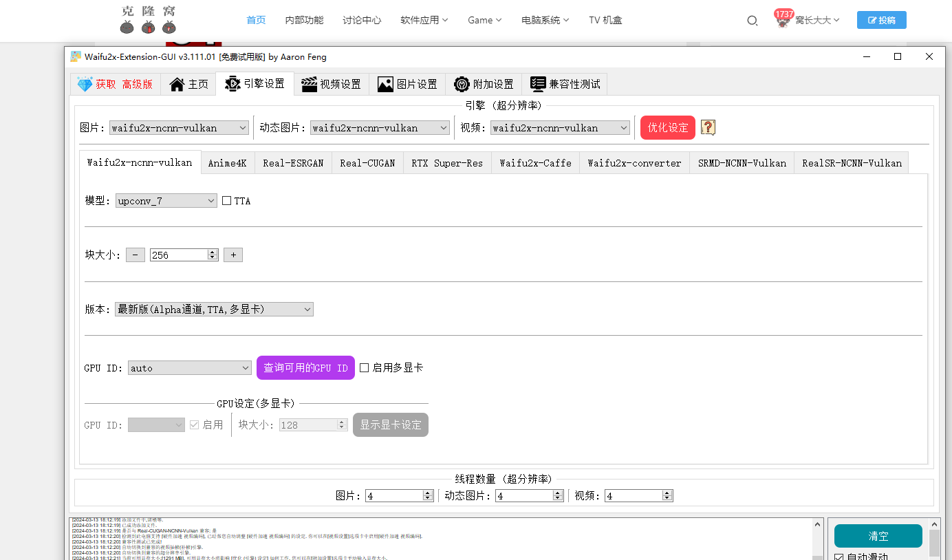The image size is (952, 560).
Task: Open the 视频 engine dropdown
Action: point(560,128)
